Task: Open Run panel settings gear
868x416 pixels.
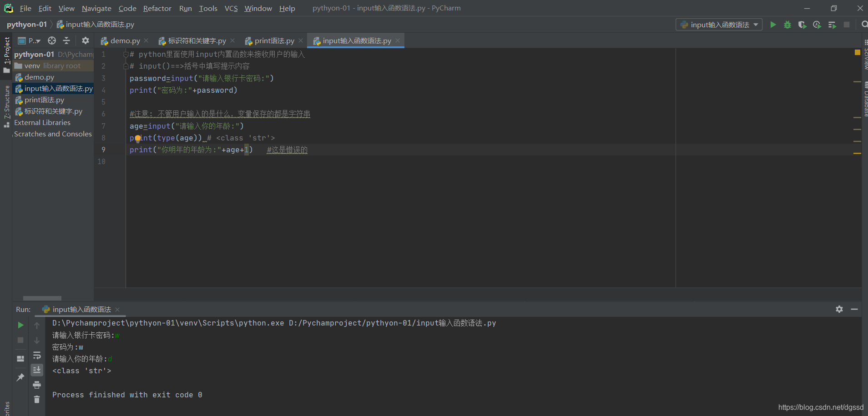Action: [839, 309]
